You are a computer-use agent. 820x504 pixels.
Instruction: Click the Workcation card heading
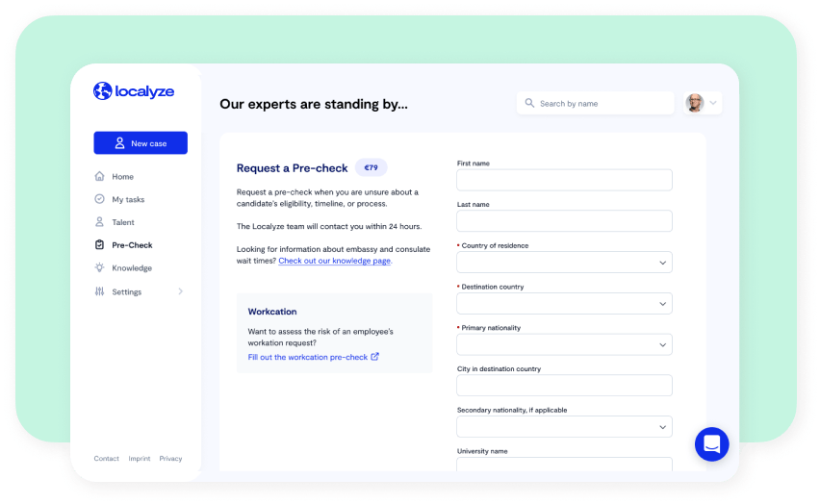point(272,312)
